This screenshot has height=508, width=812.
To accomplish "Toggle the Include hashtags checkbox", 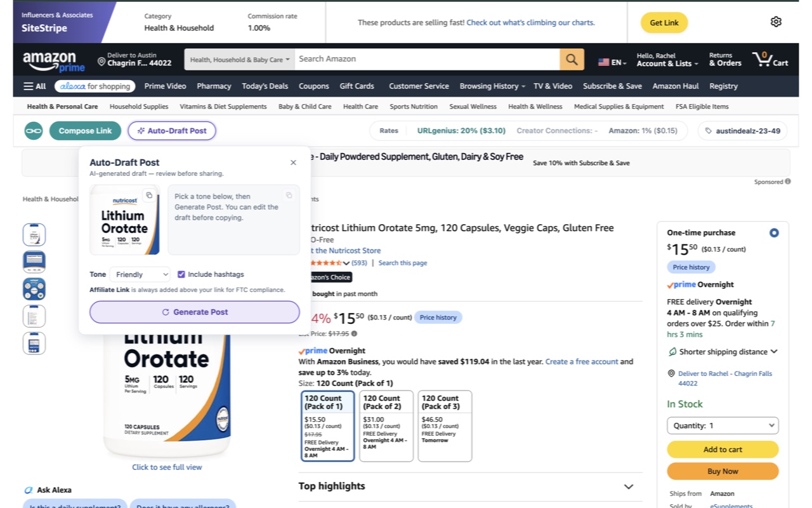I will coord(181,274).
